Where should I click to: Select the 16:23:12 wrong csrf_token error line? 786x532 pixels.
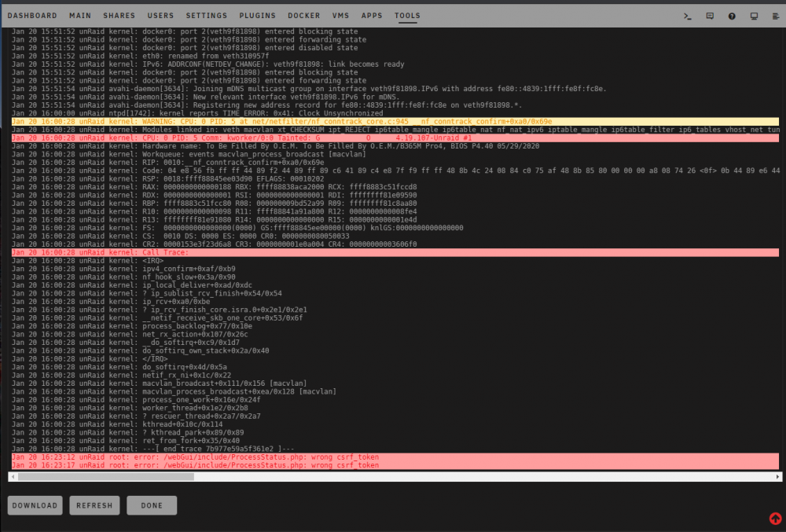pyautogui.click(x=395, y=457)
